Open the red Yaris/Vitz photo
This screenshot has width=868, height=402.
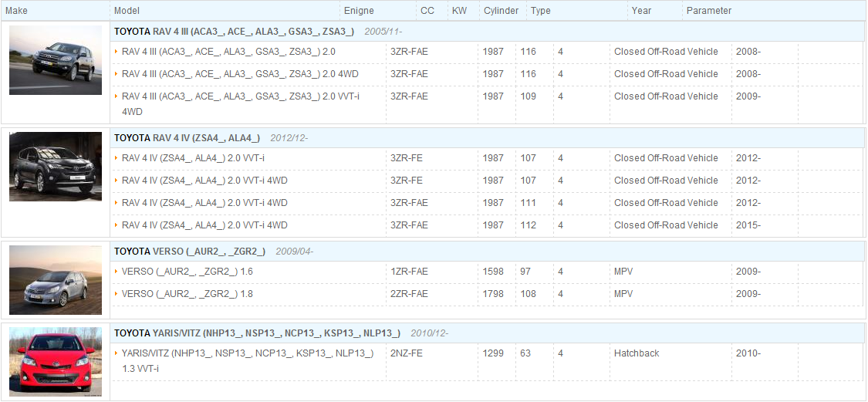tap(56, 362)
